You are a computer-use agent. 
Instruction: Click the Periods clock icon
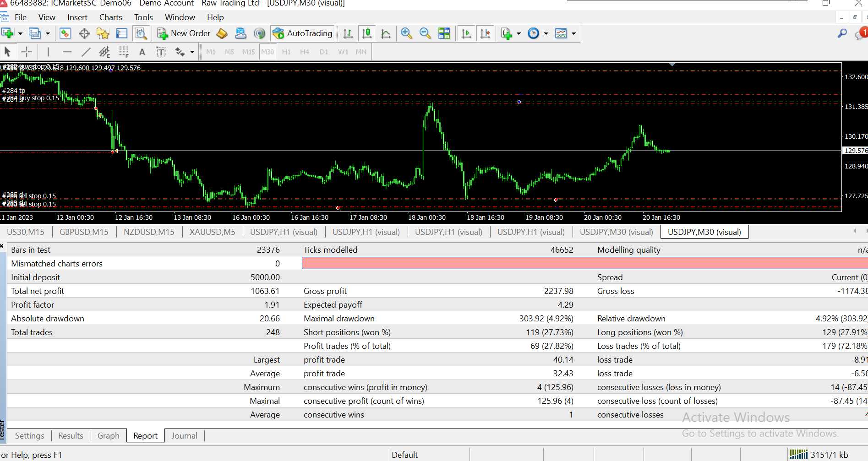(x=534, y=33)
